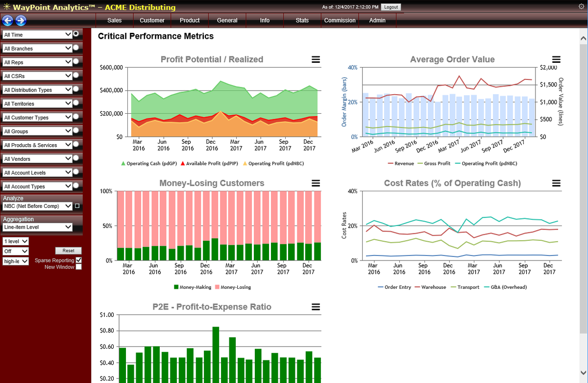Open the Product menu
Viewport: 588px width, 383px height.
click(190, 21)
